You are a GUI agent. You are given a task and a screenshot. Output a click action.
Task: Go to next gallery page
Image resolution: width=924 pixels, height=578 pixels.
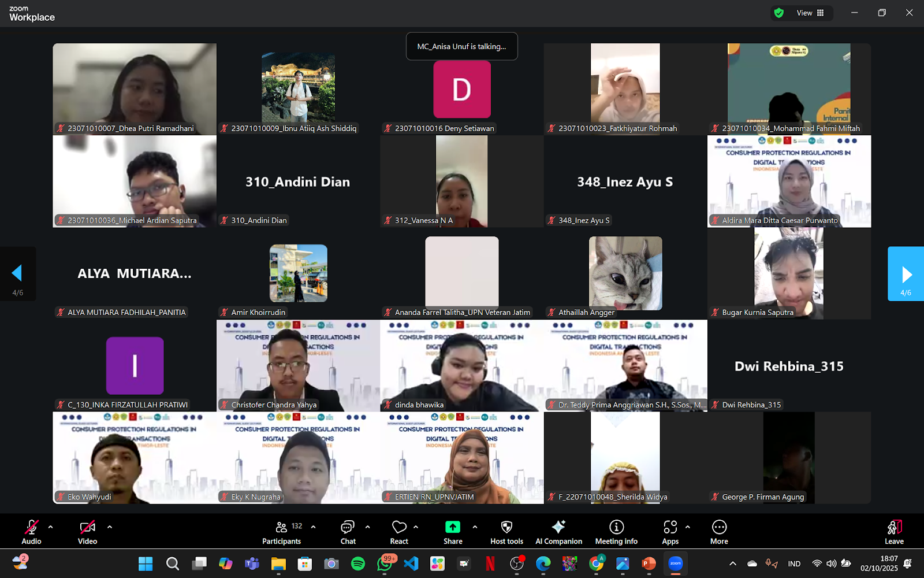pyautogui.click(x=906, y=274)
